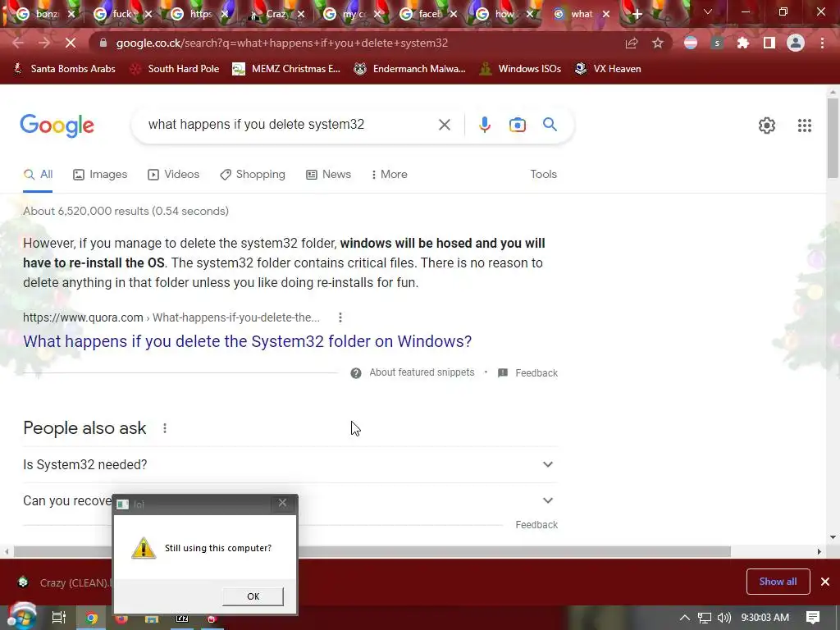Open the Google apps grid
Screen dimensions: 840x630
[x=805, y=126]
